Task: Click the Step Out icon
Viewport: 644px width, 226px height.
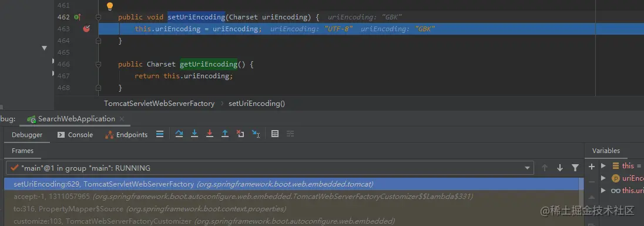Action: click(225, 134)
